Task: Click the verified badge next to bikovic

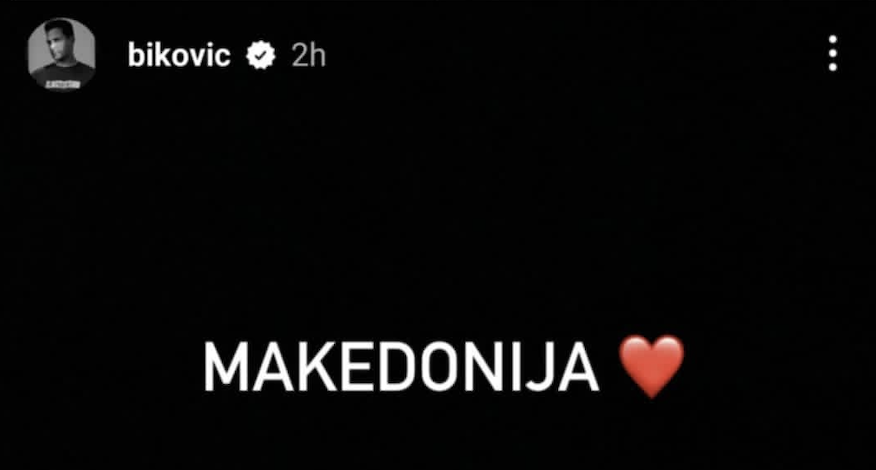Action: 261,55
